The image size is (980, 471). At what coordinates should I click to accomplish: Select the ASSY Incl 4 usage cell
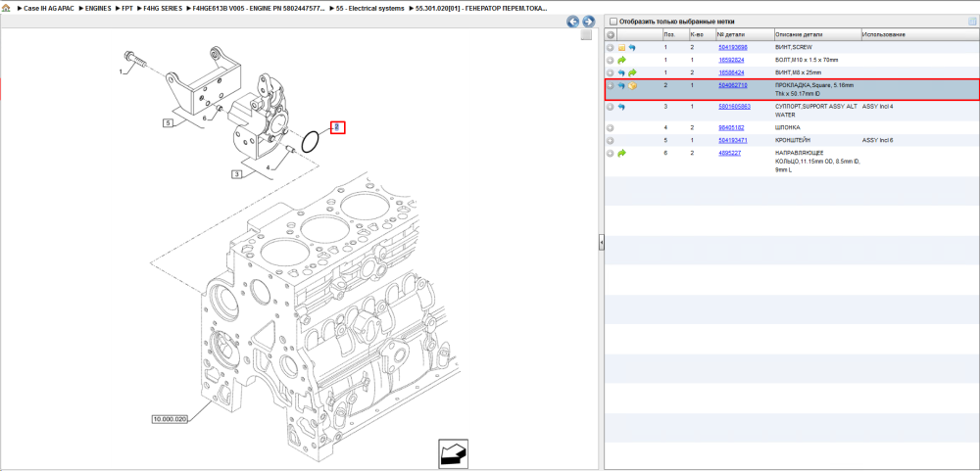(x=877, y=106)
